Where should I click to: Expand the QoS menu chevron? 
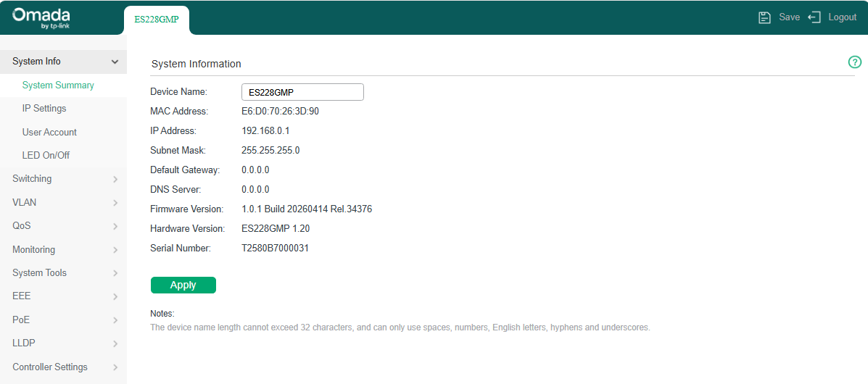(x=115, y=226)
